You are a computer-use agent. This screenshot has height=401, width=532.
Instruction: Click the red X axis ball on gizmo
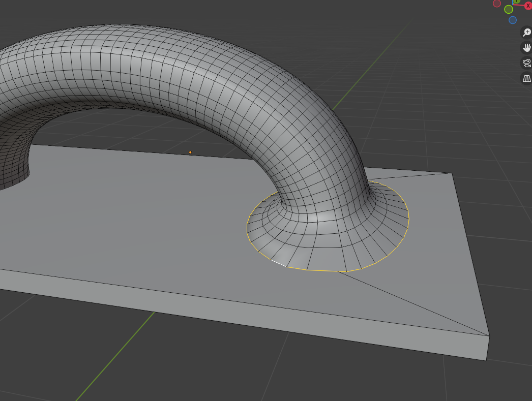tap(528, 6)
